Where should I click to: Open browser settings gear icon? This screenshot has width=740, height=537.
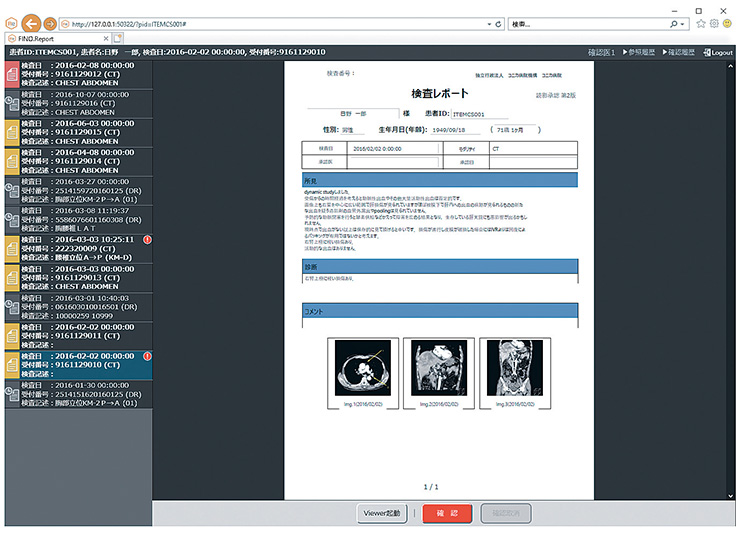click(x=714, y=22)
